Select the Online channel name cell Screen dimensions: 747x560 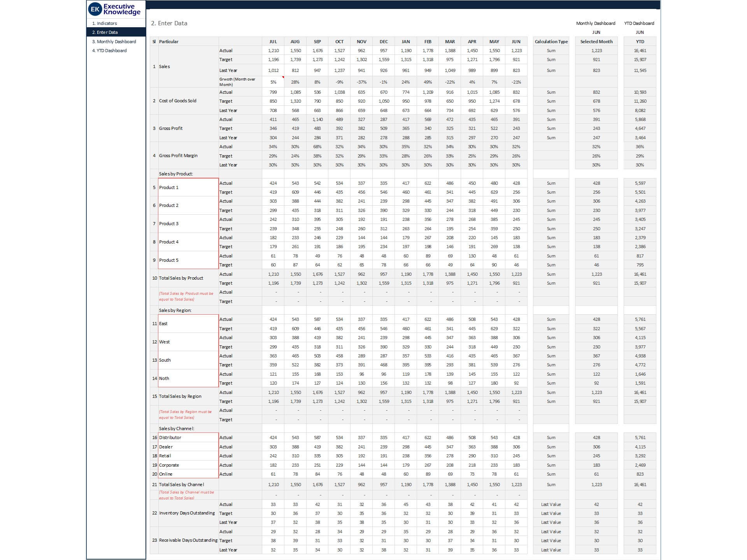(188, 474)
